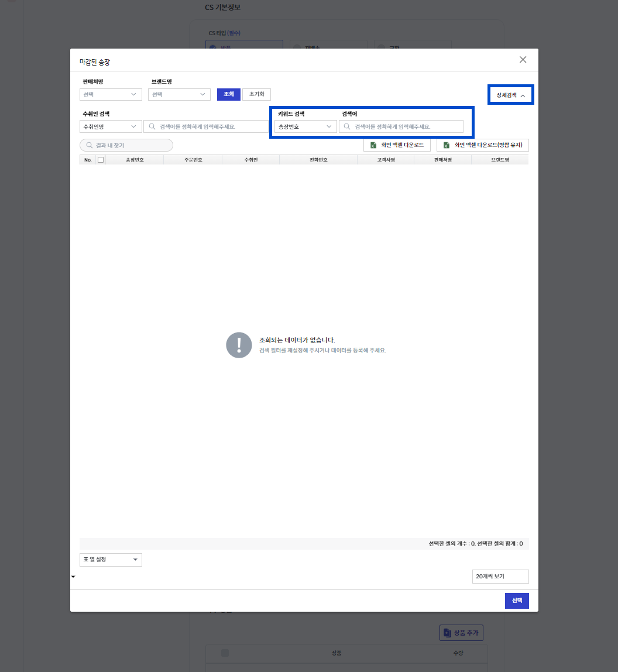Open the 송장번호 keyword dropdown

[x=305, y=126]
